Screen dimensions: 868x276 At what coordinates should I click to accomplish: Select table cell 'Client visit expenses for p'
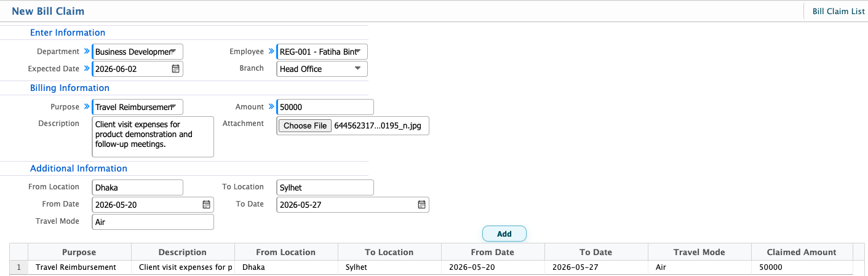(183, 267)
